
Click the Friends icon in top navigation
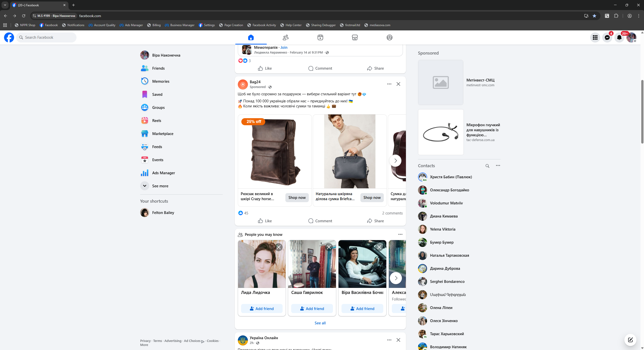point(285,37)
